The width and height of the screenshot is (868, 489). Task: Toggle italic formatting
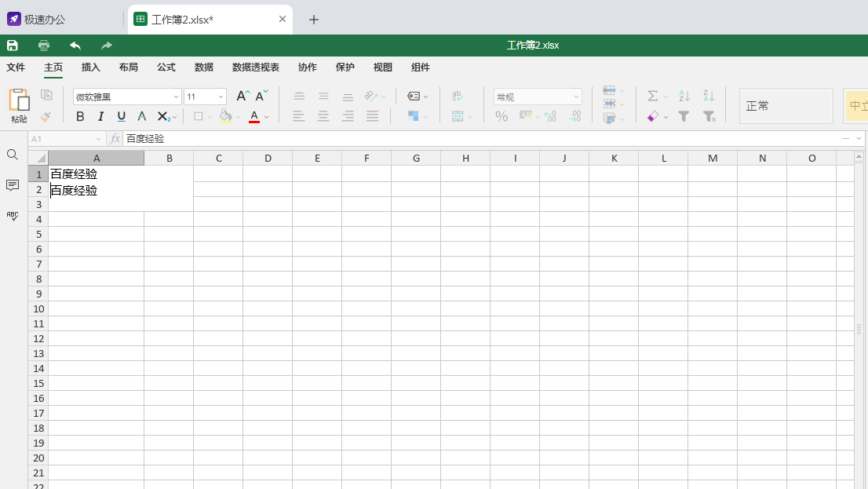[x=100, y=116]
